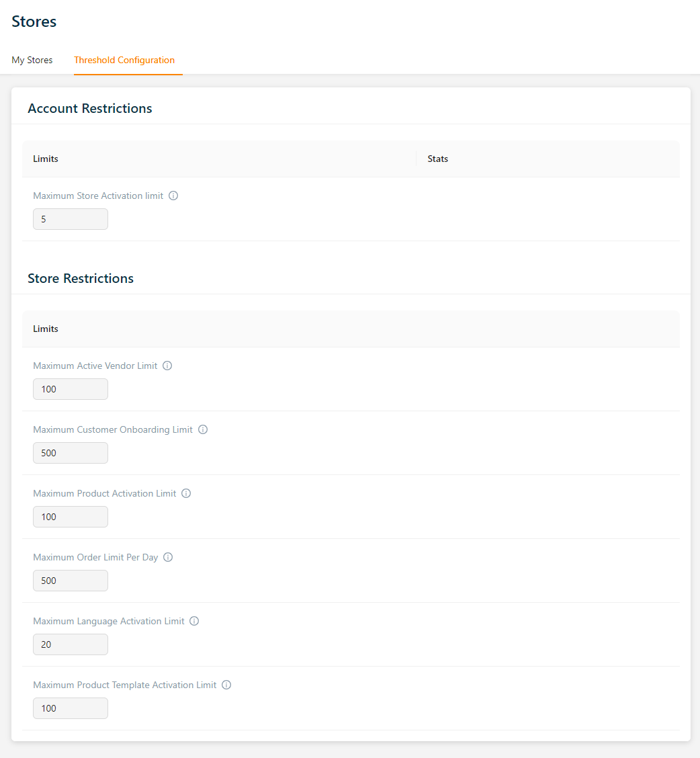The image size is (700, 758).
Task: Switch to the My Stores tab
Action: 32,60
